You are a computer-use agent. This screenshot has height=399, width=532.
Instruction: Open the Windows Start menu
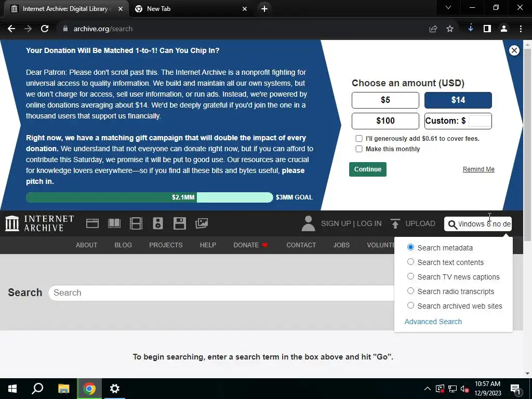pos(12,389)
